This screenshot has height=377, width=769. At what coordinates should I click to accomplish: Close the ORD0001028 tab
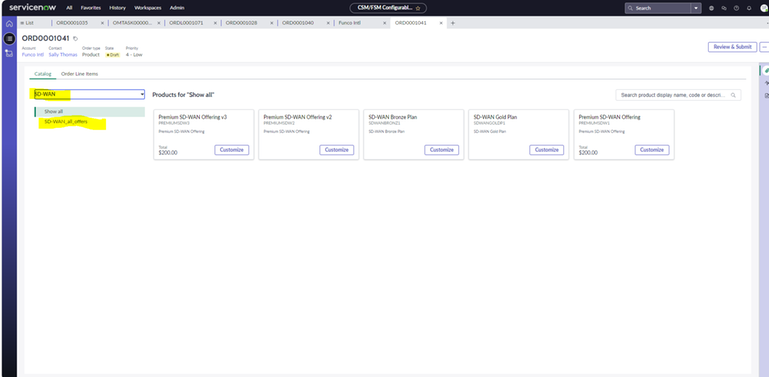click(x=272, y=23)
